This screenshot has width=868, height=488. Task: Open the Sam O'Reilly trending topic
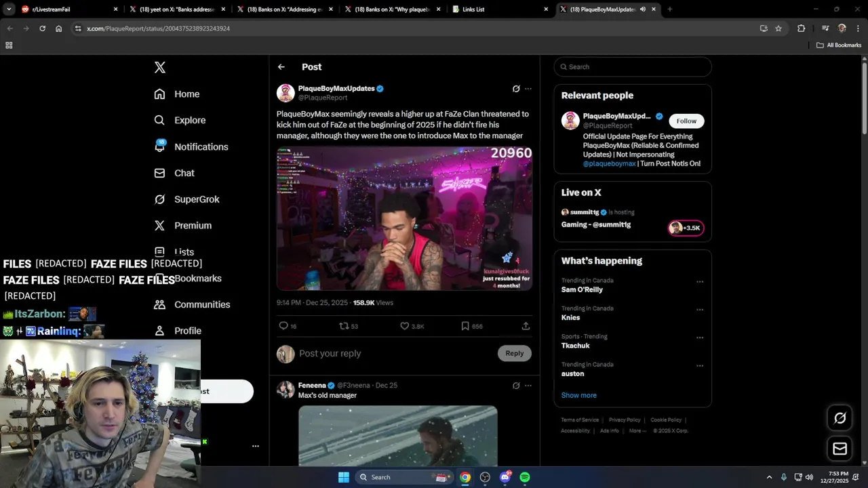[x=582, y=289]
